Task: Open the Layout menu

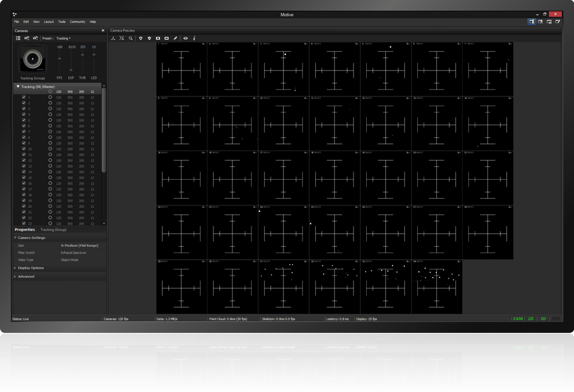Action: 49,22
